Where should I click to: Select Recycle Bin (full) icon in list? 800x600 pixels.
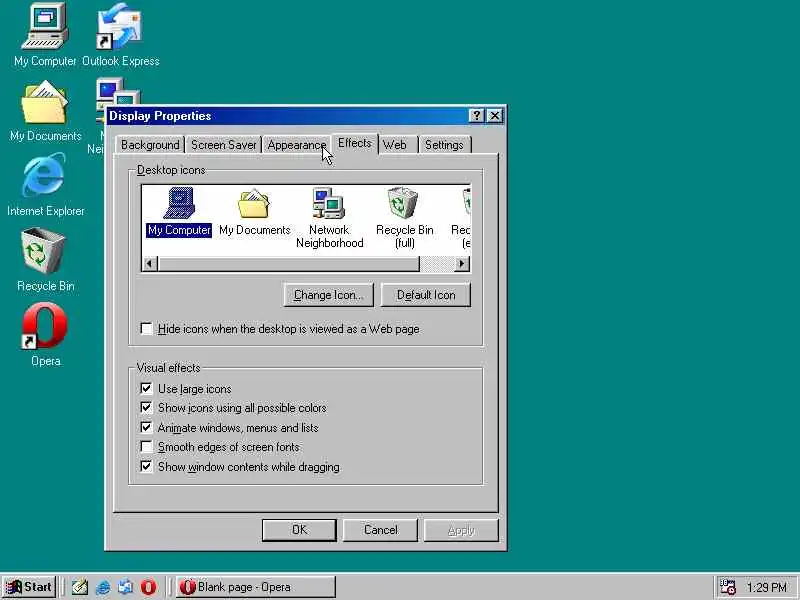click(x=405, y=218)
